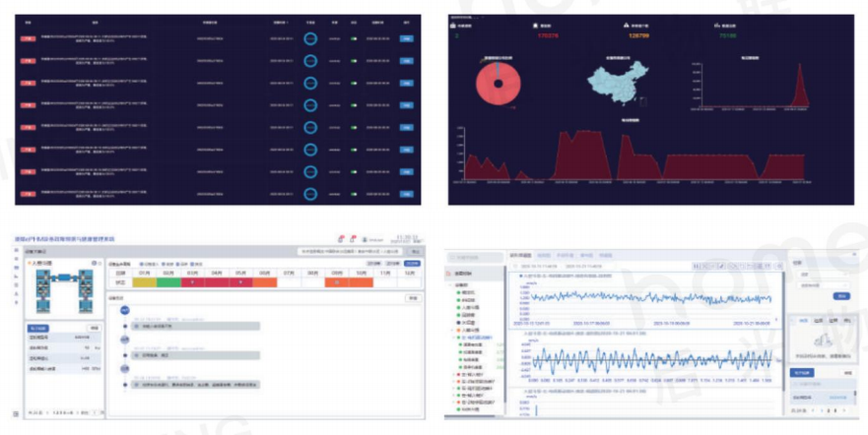Toggle the green switch in first alarm row
The height and width of the screenshot is (435, 868).
click(354, 39)
